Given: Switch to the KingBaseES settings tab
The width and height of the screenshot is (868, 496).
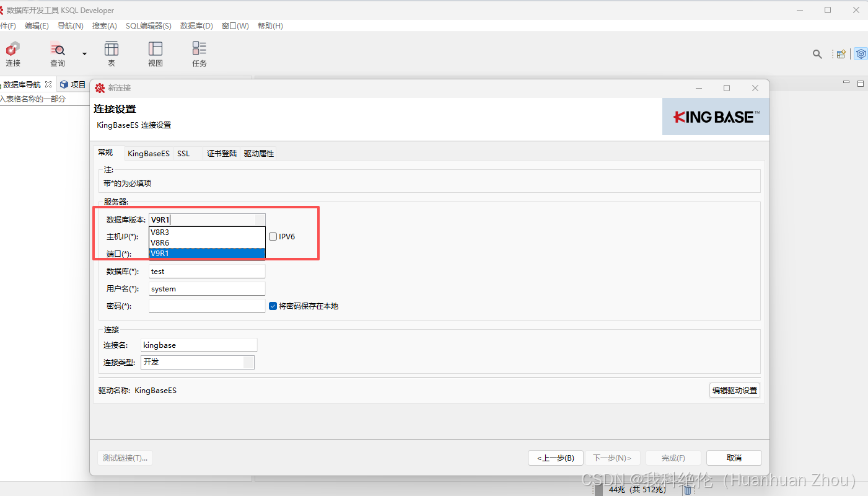Looking at the screenshot, I should 149,154.
